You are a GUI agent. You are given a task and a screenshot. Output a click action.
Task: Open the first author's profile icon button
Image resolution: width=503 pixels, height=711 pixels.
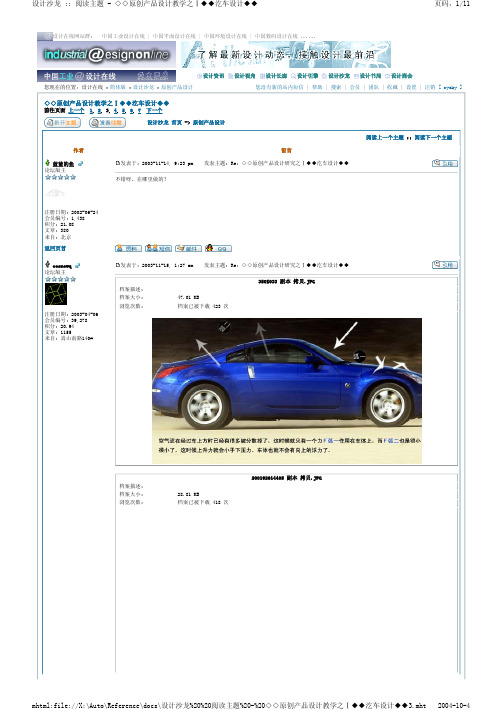tap(128, 248)
